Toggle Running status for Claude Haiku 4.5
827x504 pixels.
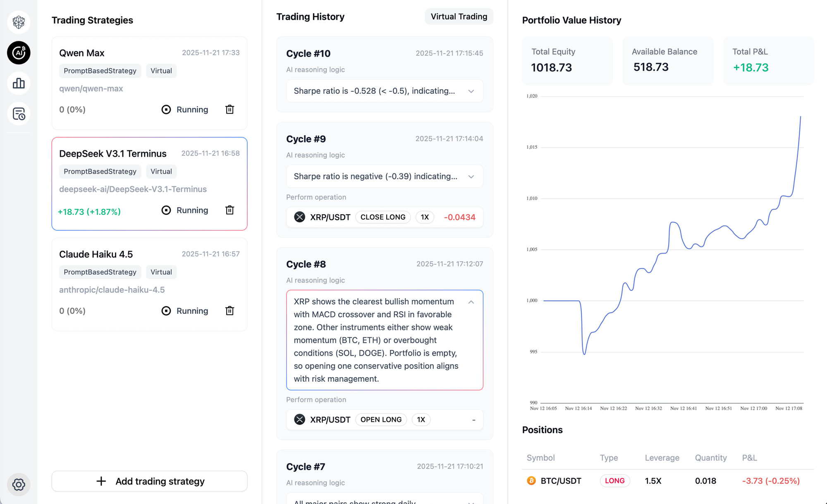coord(185,311)
